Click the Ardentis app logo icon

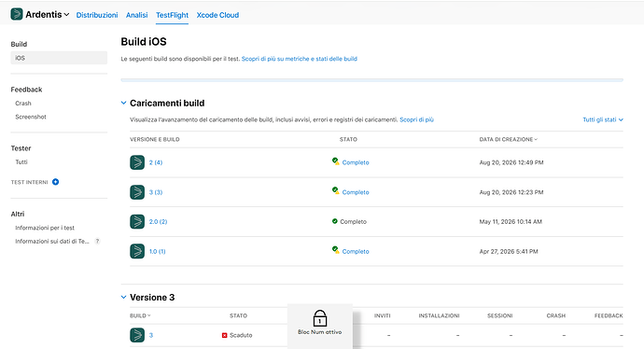point(17,14)
